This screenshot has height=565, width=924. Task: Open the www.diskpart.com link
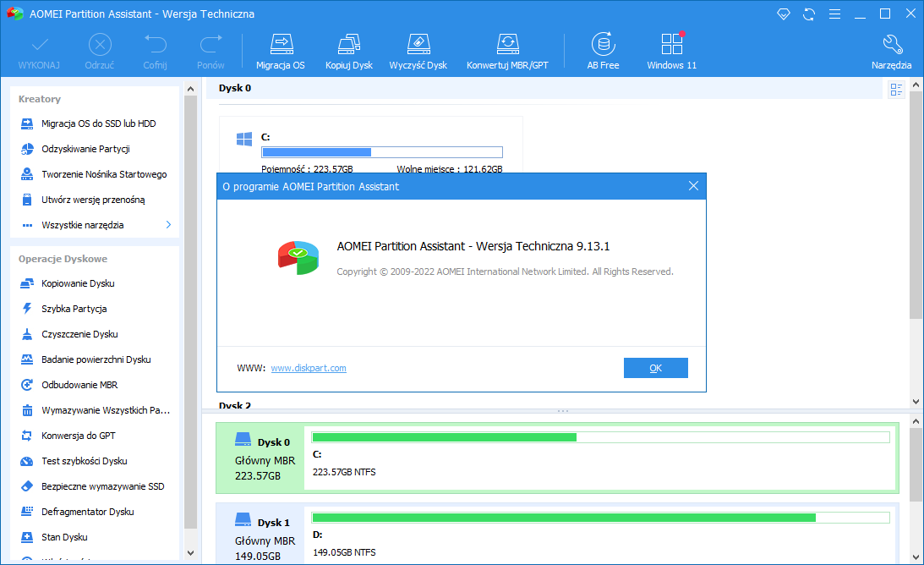[309, 367]
